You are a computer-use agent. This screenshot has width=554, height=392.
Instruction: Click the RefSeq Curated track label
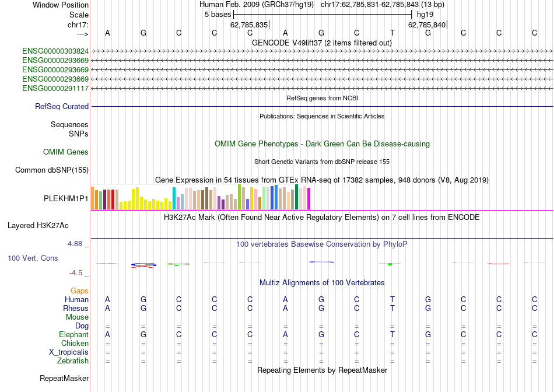coord(62,106)
